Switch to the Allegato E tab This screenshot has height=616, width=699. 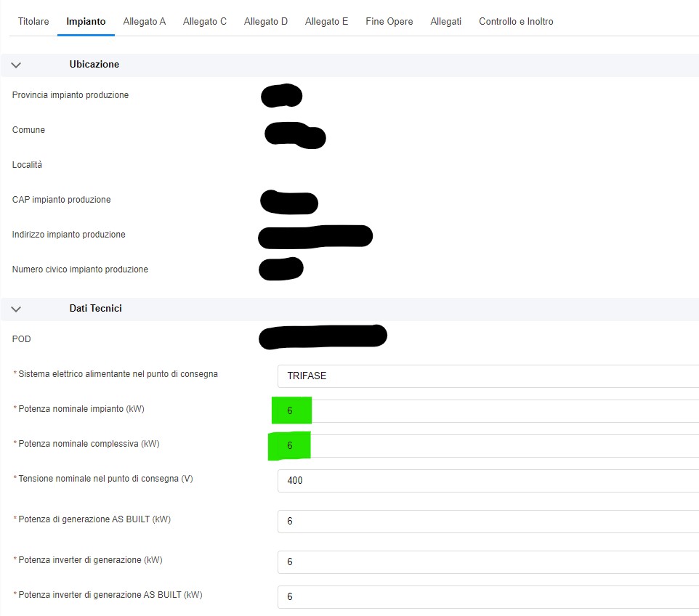point(326,22)
